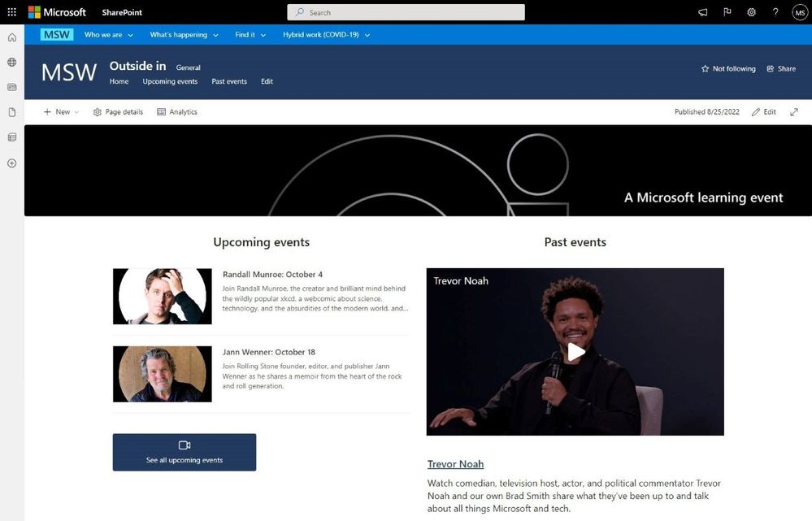The image size is (812, 521).
Task: Open My sites globe icon
Action: (12, 62)
